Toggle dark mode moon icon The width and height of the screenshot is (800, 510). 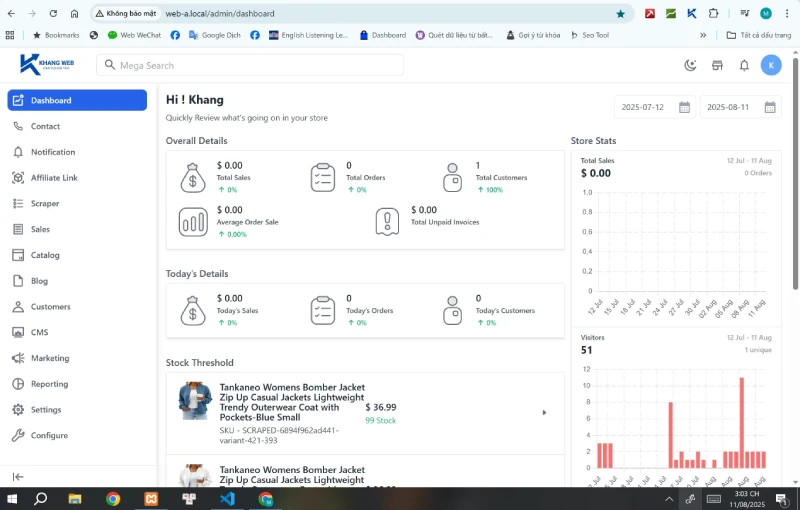[x=690, y=65]
